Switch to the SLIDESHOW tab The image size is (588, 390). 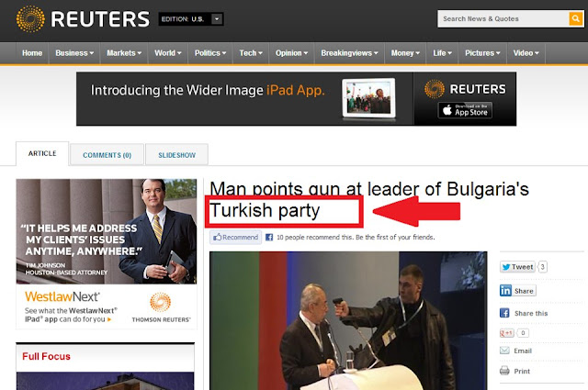176,155
